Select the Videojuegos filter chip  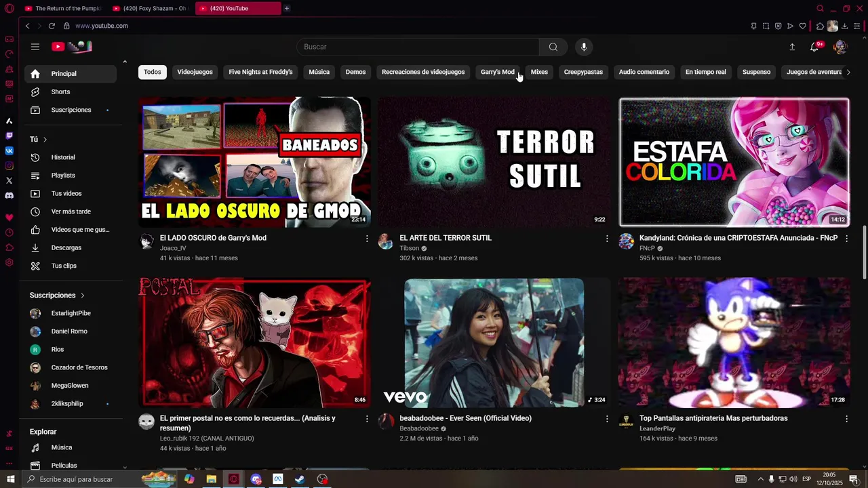[x=195, y=72]
